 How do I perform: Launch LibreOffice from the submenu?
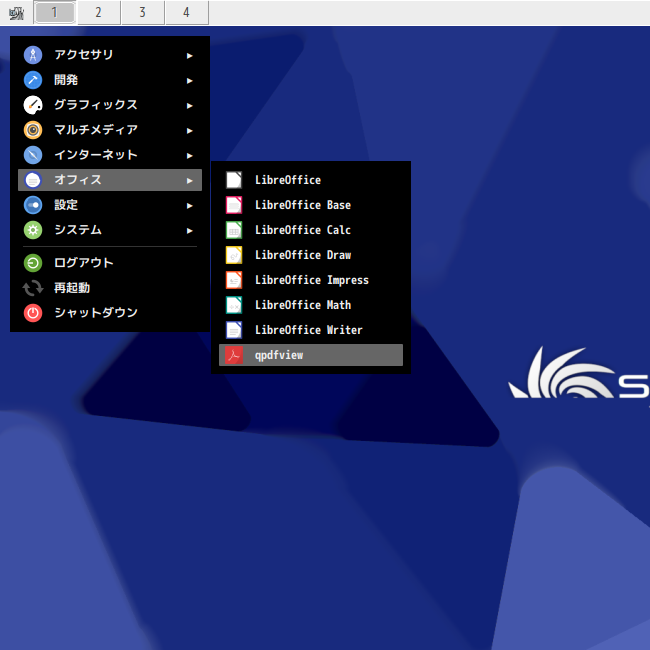pyautogui.click(x=311, y=180)
